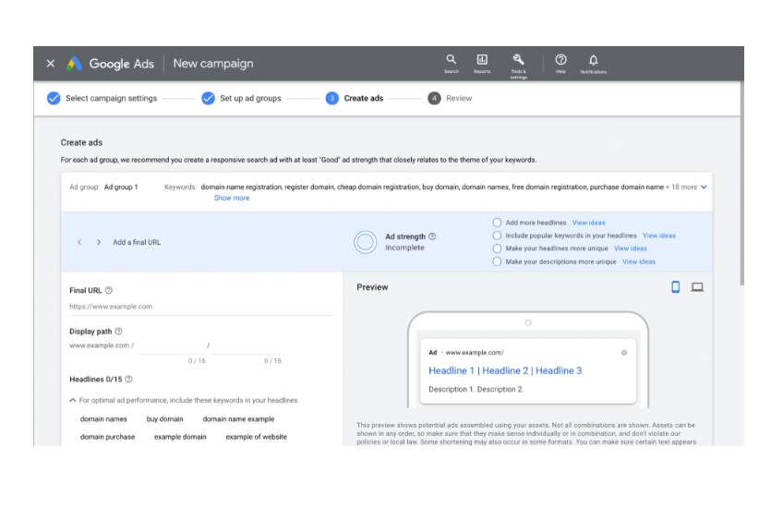Click the ad preview info icon
771x532 pixels.
624,353
